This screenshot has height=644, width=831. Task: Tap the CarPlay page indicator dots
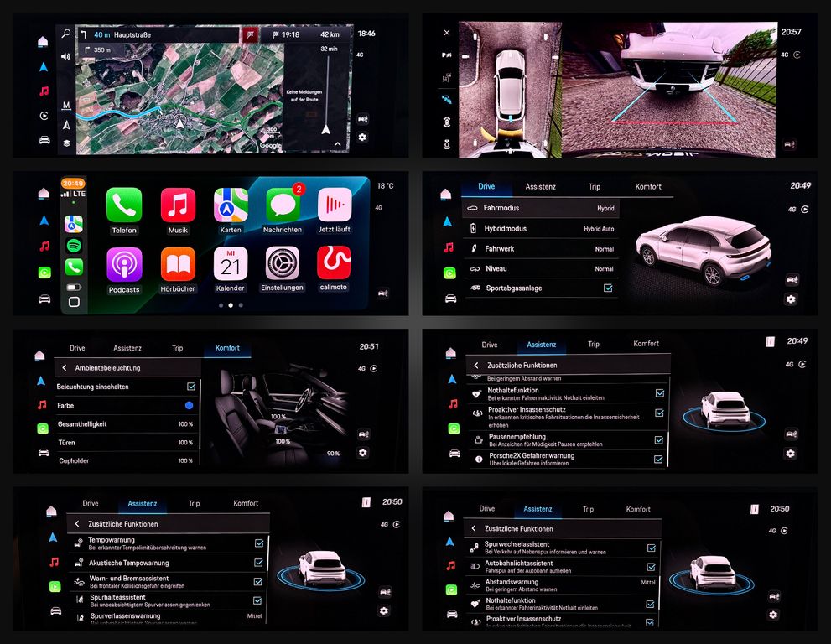point(231,305)
